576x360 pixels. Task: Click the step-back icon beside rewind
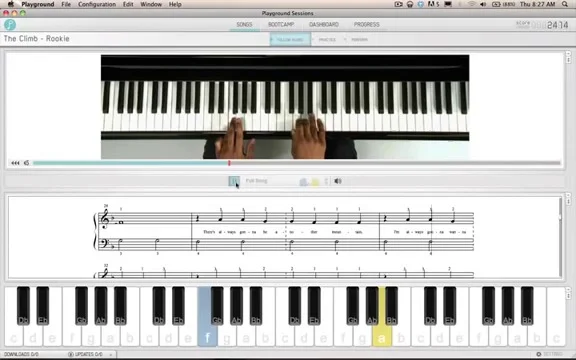tap(26, 163)
